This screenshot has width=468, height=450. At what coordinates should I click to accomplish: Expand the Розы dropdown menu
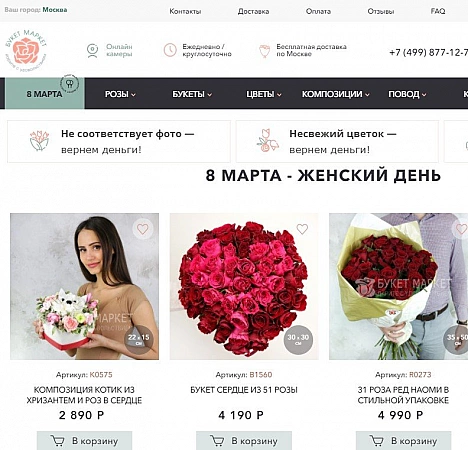(x=120, y=94)
